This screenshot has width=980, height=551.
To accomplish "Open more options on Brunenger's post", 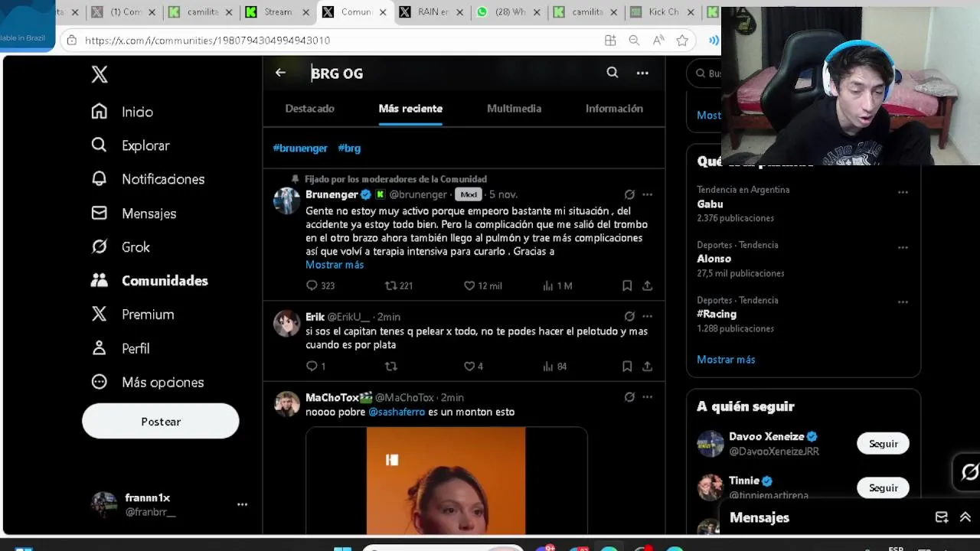I will 647,194.
